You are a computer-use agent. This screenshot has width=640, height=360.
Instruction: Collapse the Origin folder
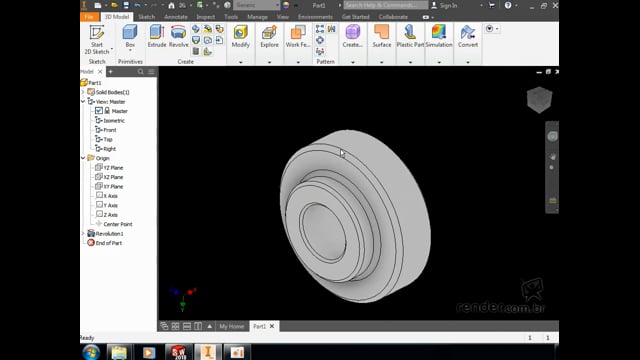(83, 158)
